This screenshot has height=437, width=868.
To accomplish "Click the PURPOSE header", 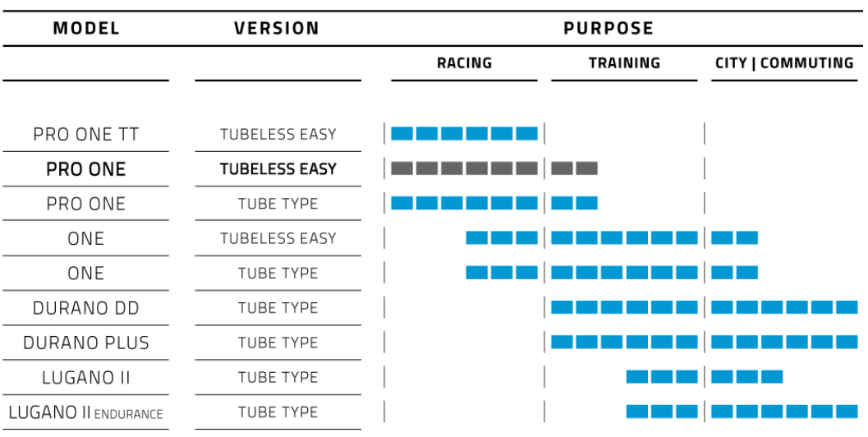I will coord(609,28).
